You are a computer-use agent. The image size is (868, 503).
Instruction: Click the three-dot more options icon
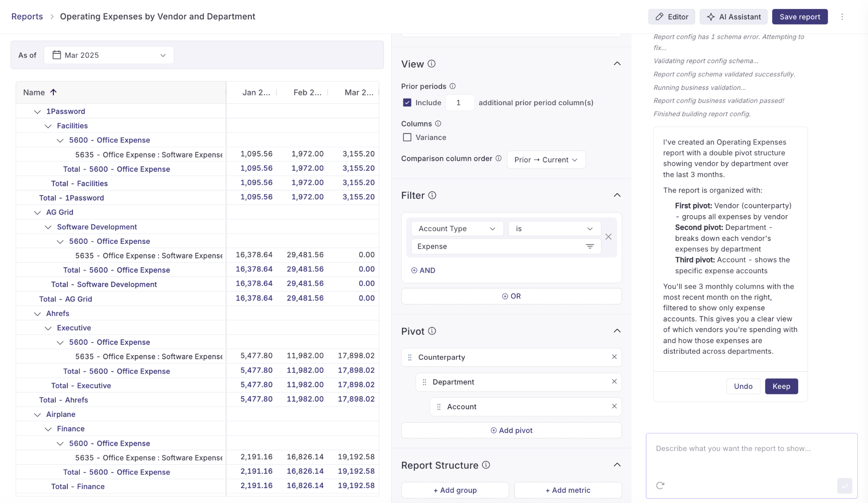click(x=842, y=17)
